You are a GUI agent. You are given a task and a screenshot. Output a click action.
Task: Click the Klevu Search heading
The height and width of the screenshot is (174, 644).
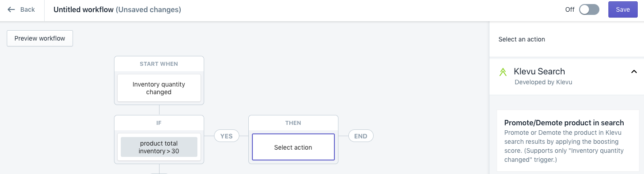(539, 71)
